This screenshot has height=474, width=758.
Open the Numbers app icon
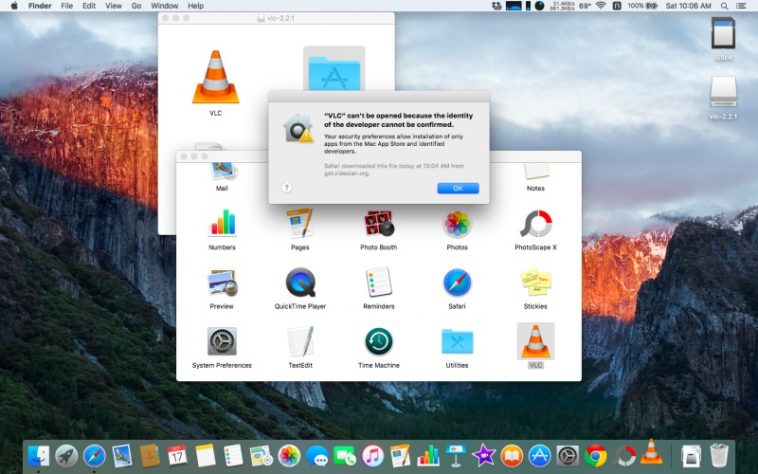pyautogui.click(x=222, y=224)
